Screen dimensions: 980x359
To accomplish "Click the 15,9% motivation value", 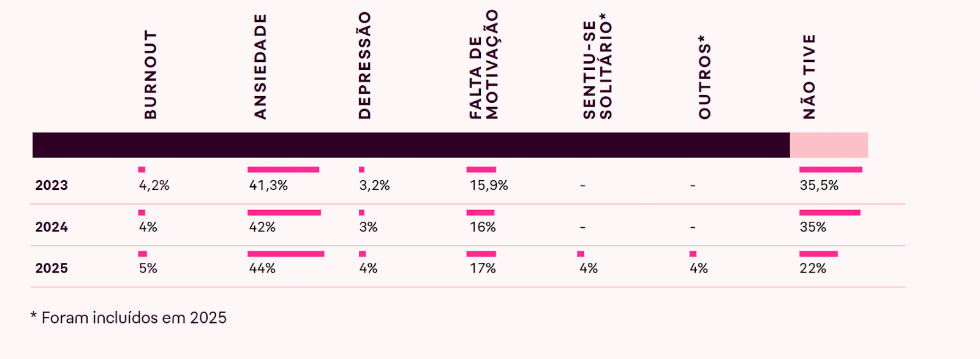I will point(489,186).
